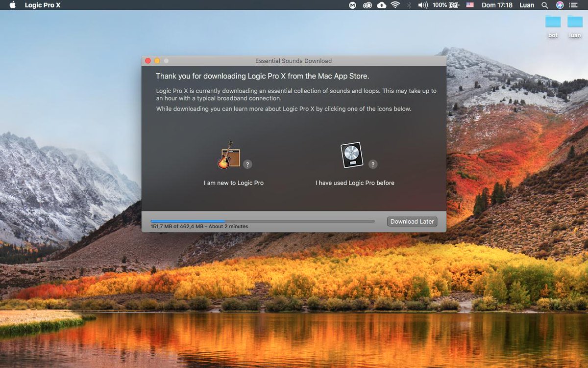
Task: Choose I have used Logic Pro before label
Action: click(355, 183)
